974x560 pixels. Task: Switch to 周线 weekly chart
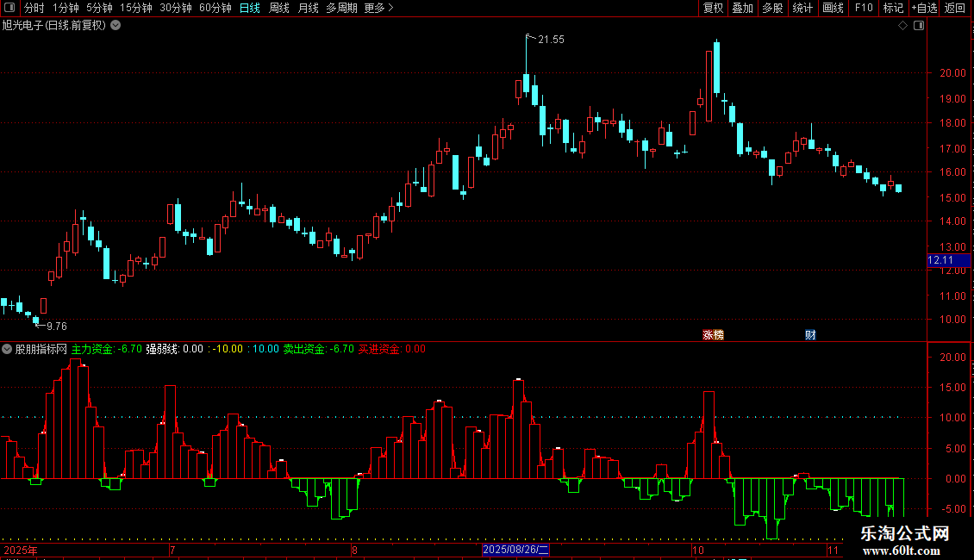pos(279,8)
